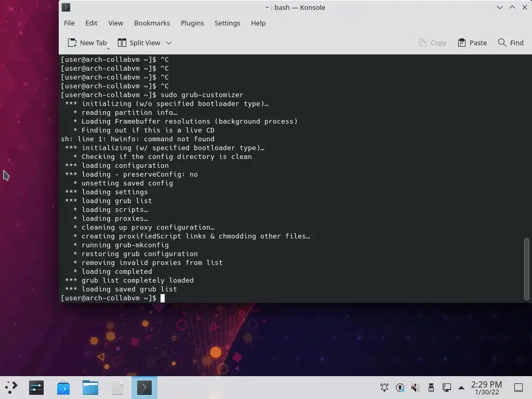This screenshot has width=532, height=399.
Task: Click the Paste toolbar button
Action: 472,43
